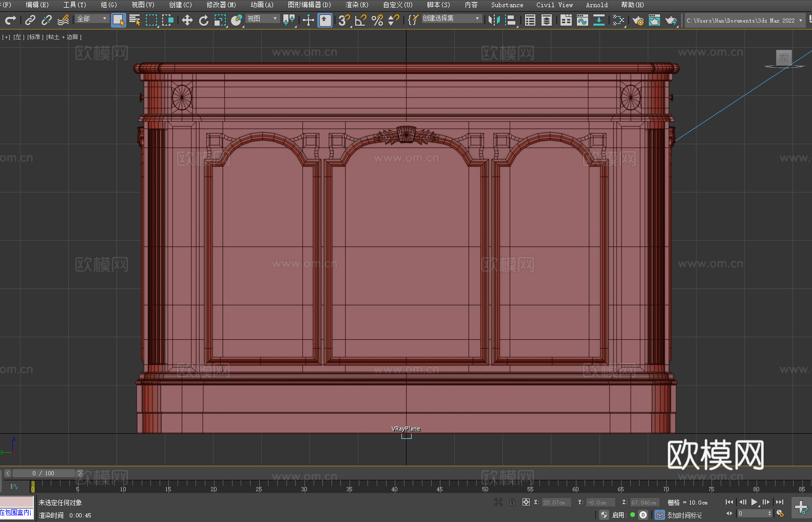The height and width of the screenshot is (522, 812).
Task: Toggle the Ribbon display icon
Action: point(566,20)
